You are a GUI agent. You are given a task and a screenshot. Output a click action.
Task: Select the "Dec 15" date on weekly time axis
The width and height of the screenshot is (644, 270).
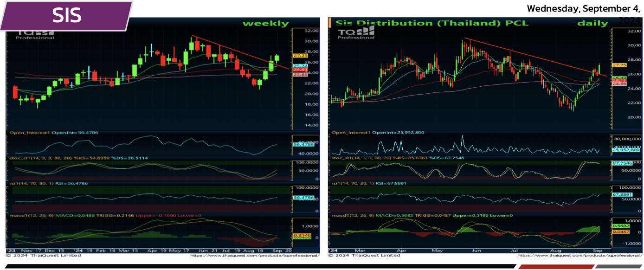[x=55, y=251]
